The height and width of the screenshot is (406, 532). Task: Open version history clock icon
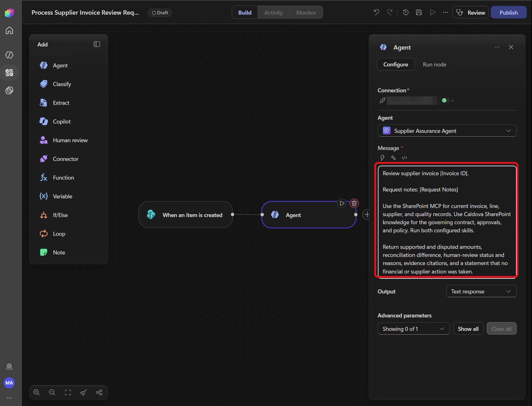pos(406,12)
